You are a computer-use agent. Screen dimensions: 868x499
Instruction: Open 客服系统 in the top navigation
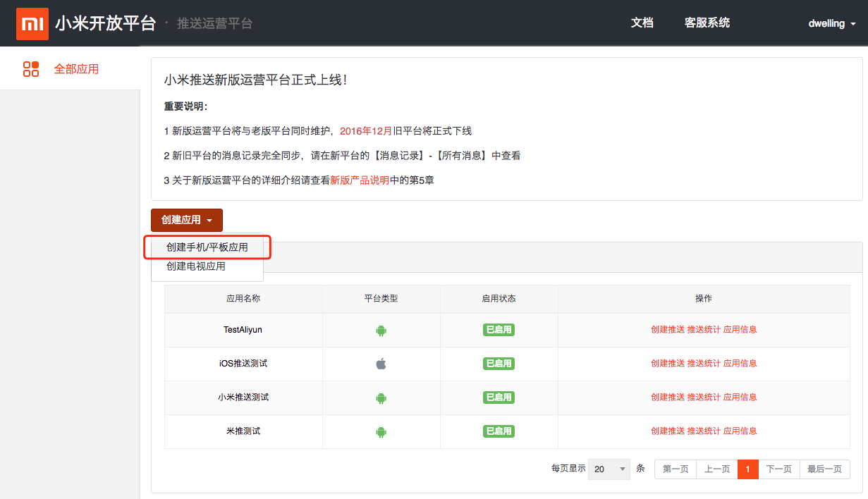[x=707, y=23]
